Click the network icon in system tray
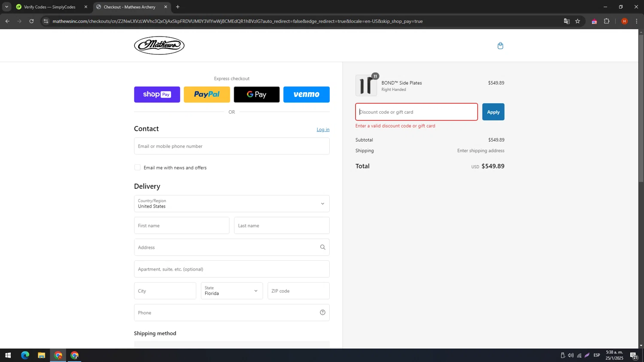644x362 pixels. point(579,355)
